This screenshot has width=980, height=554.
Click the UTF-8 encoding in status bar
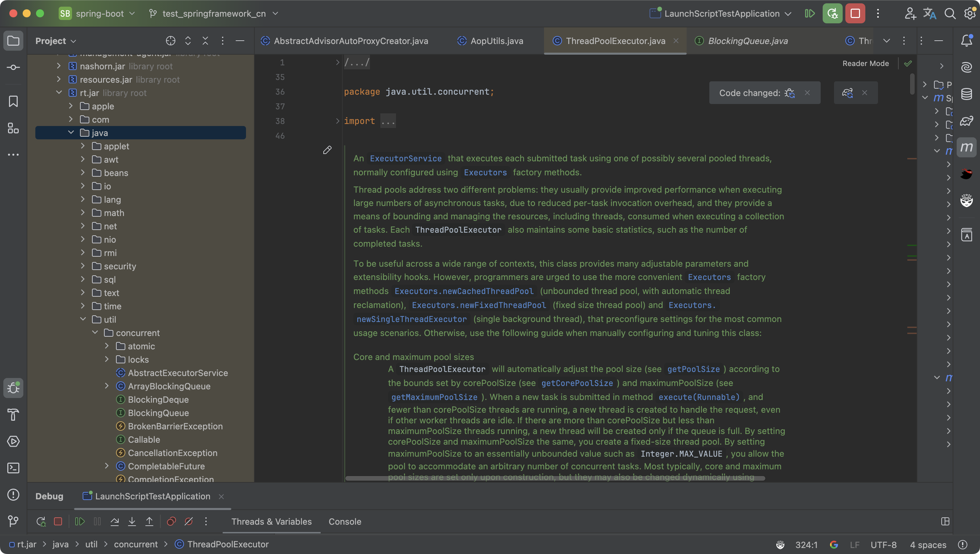883,545
